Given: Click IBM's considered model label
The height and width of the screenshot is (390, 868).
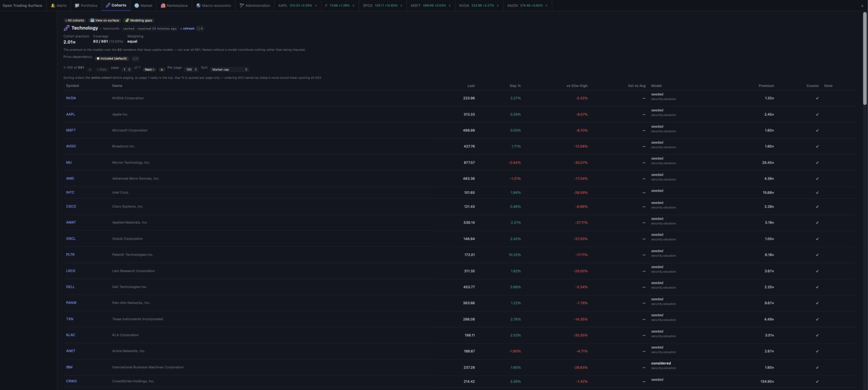Looking at the screenshot, I should click(x=661, y=363).
